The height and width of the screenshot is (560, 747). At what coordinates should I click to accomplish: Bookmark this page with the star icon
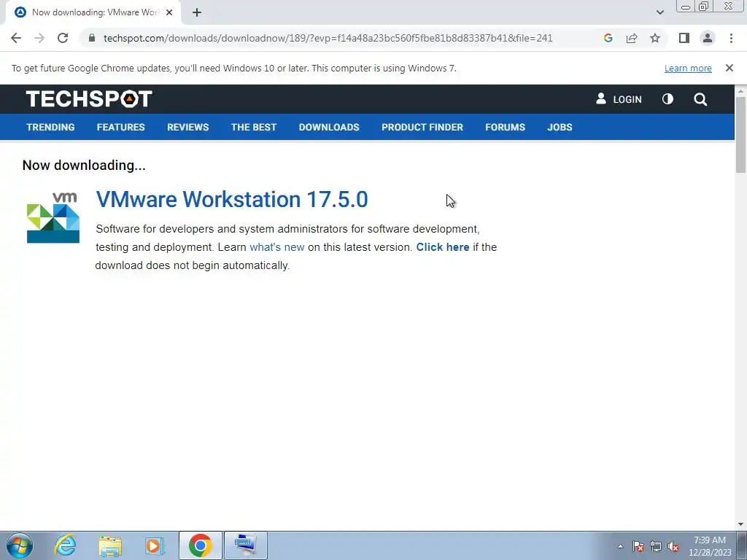point(655,38)
